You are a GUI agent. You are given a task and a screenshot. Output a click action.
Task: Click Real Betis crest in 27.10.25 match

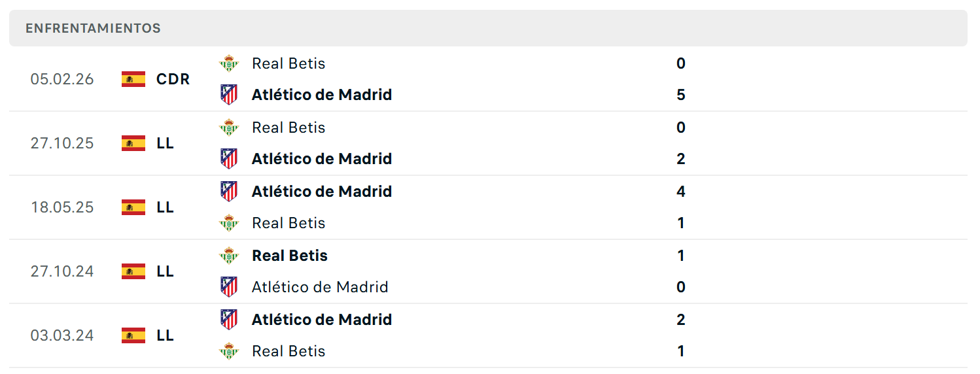tap(229, 127)
